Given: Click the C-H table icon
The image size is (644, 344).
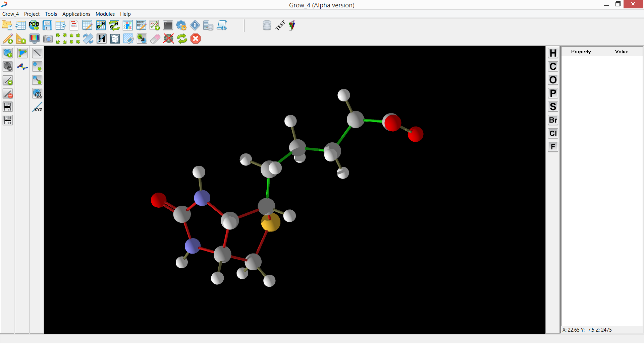Looking at the screenshot, I should click(101, 25).
